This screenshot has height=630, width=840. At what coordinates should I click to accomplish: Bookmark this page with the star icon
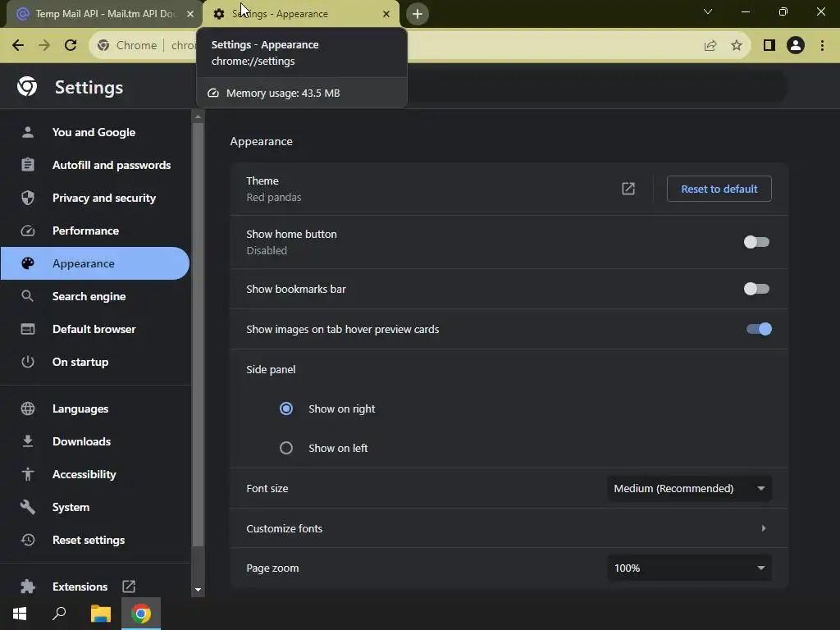(x=737, y=46)
